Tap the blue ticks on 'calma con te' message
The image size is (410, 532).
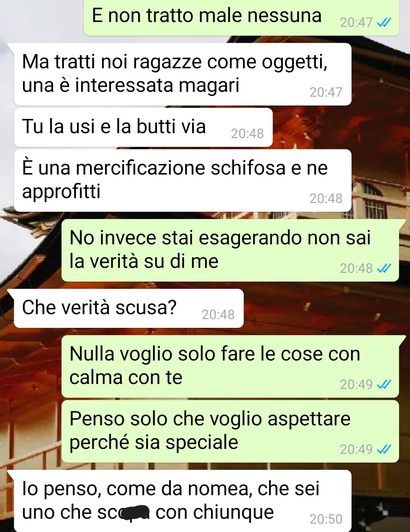(383, 385)
